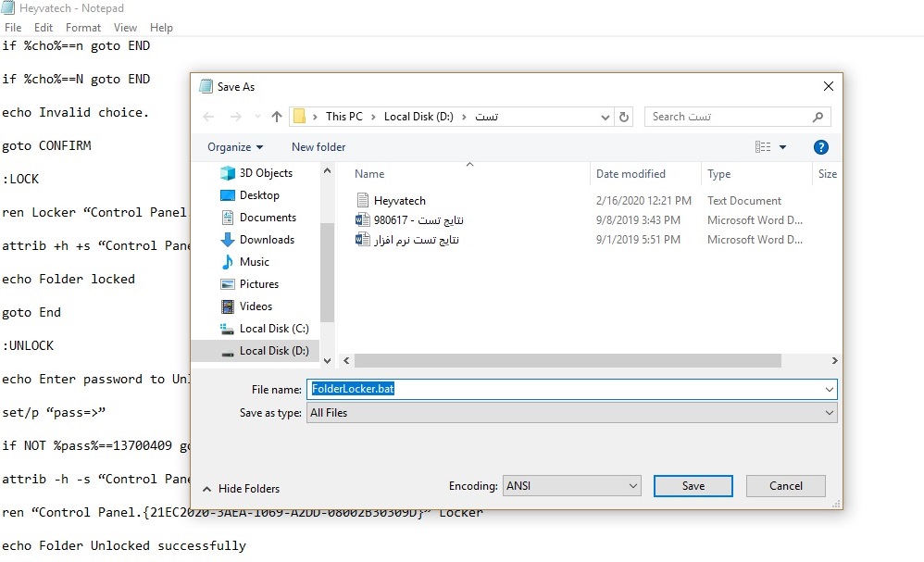This screenshot has width=924, height=562.
Task: Select Music in navigation pane
Action: [x=244, y=262]
